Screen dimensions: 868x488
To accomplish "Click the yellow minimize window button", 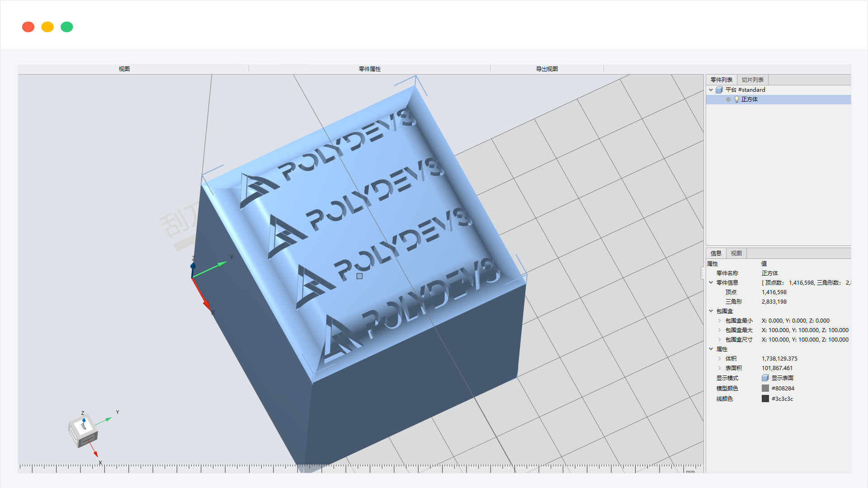I will tap(47, 27).
